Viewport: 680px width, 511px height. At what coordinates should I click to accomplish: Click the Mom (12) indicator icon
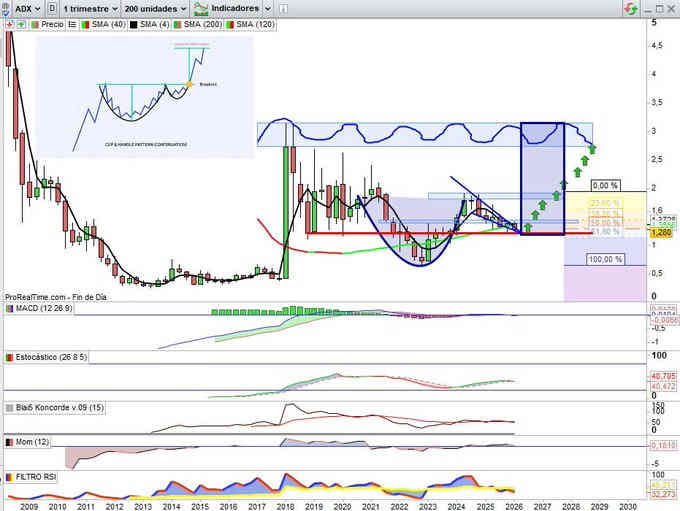(x=10, y=441)
